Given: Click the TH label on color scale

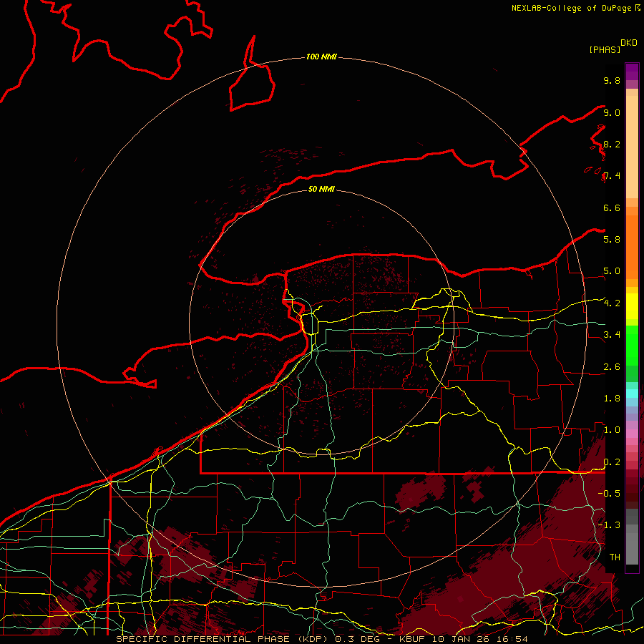Looking at the screenshot, I should pyautogui.click(x=615, y=557).
